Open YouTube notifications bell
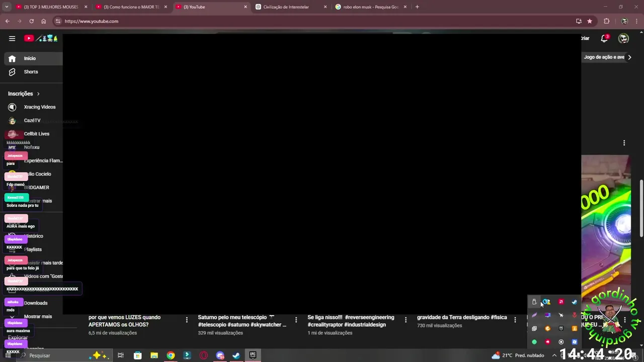The image size is (644, 362). pos(604,38)
